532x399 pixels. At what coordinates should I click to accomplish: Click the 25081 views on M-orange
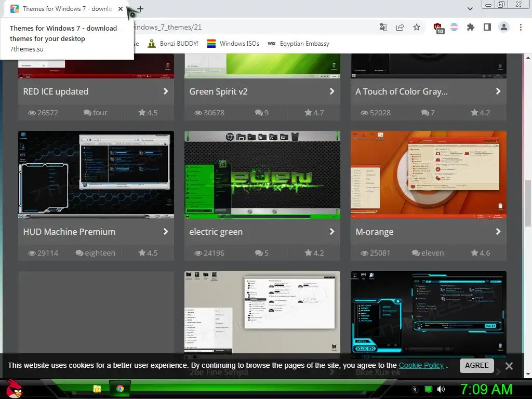376,253
